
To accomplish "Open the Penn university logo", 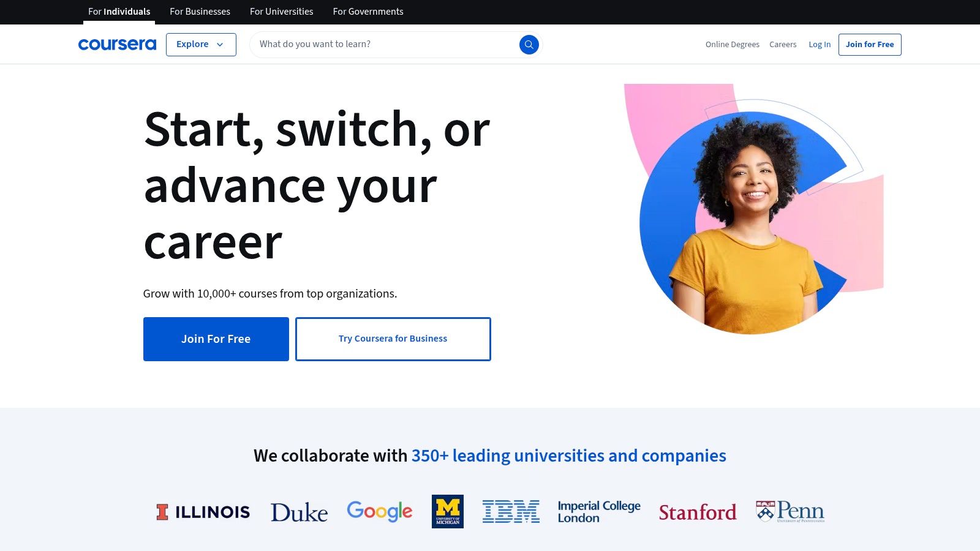I will click(790, 512).
